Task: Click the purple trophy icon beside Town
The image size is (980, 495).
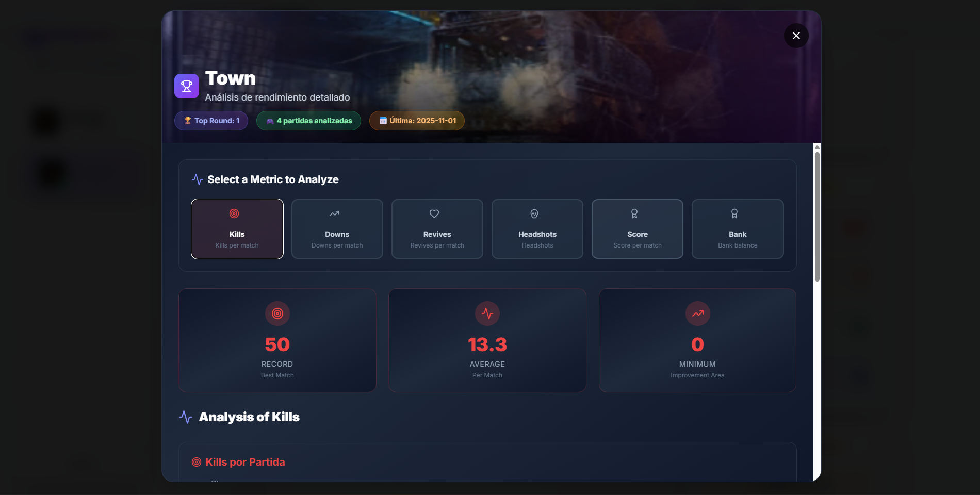Action: coord(186,86)
